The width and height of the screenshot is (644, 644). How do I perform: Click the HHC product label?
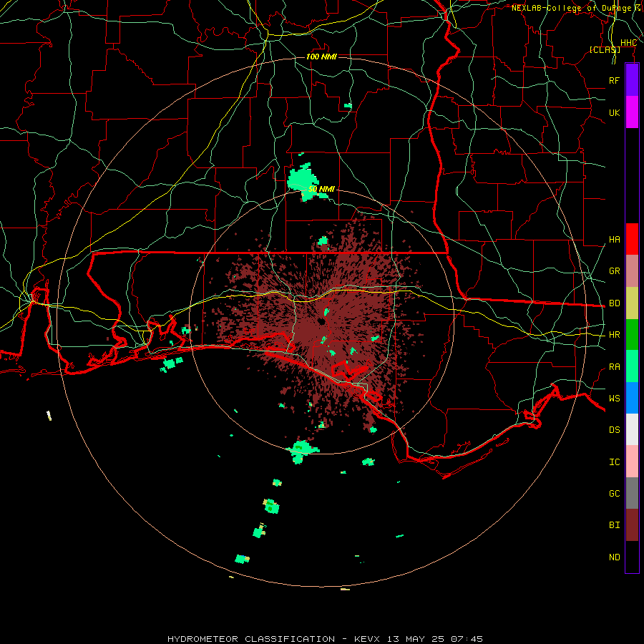(x=629, y=43)
